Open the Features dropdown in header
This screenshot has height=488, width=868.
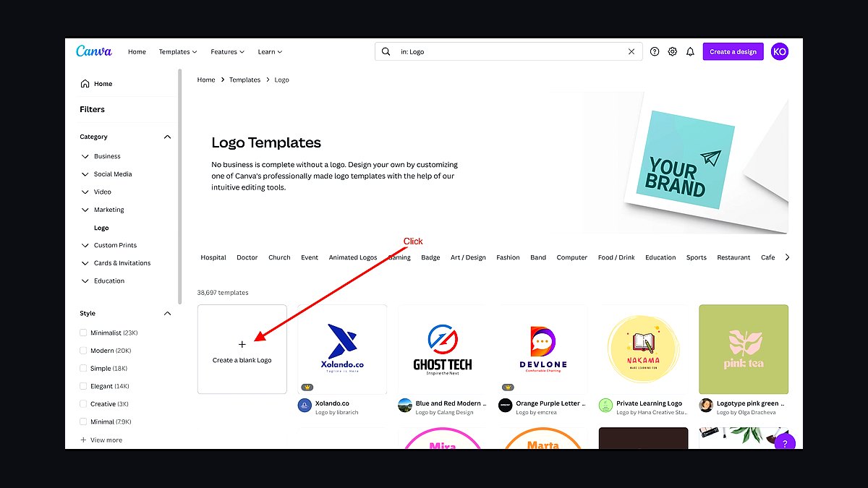(x=227, y=52)
